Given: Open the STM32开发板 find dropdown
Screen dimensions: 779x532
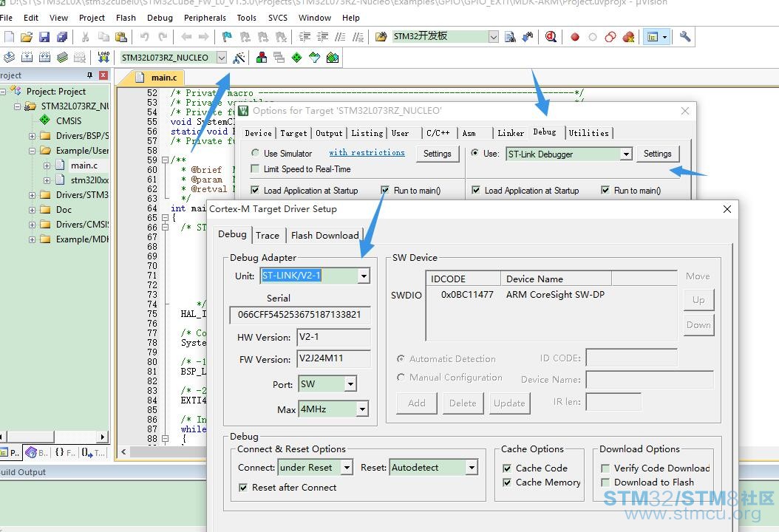Looking at the screenshot, I should coord(493,37).
